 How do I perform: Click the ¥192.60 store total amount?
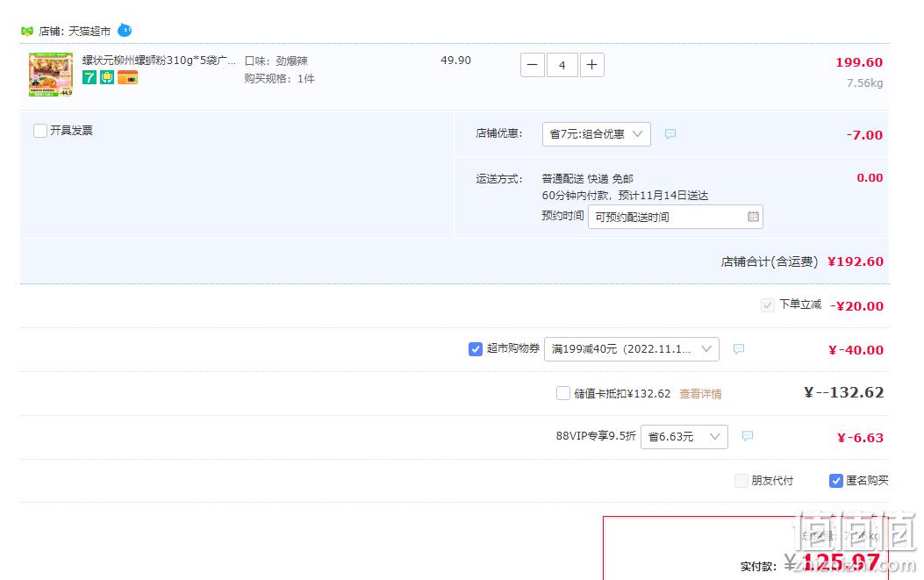click(855, 261)
